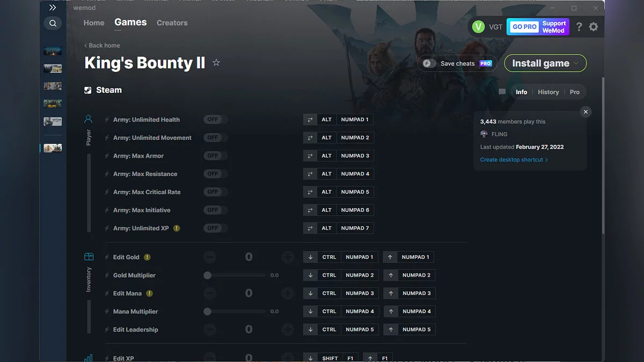
Task: Click the VGT user avatar
Action: [x=478, y=27]
